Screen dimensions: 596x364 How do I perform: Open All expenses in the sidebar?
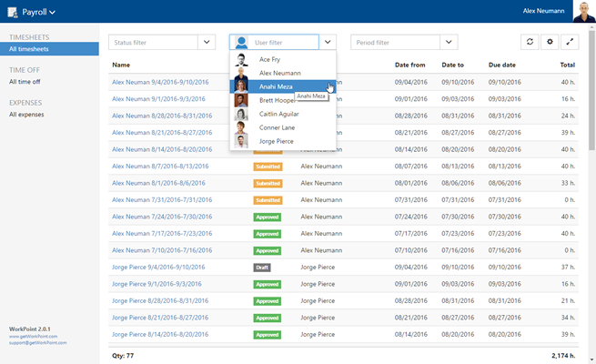tap(26, 115)
